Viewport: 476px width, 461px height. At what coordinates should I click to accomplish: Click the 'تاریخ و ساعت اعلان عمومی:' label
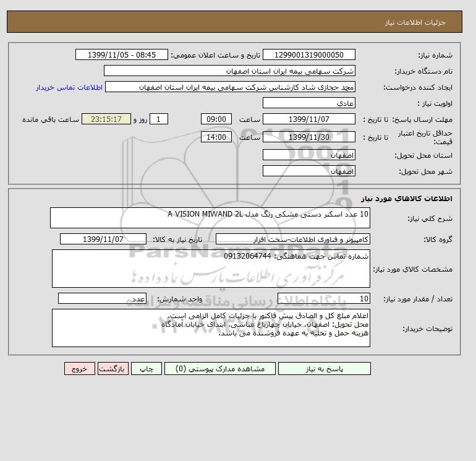[x=216, y=55]
